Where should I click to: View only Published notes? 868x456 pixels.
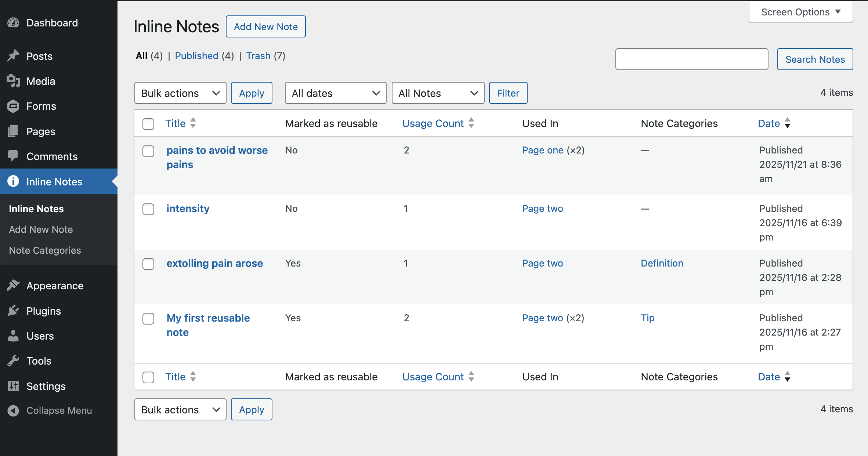pyautogui.click(x=196, y=56)
